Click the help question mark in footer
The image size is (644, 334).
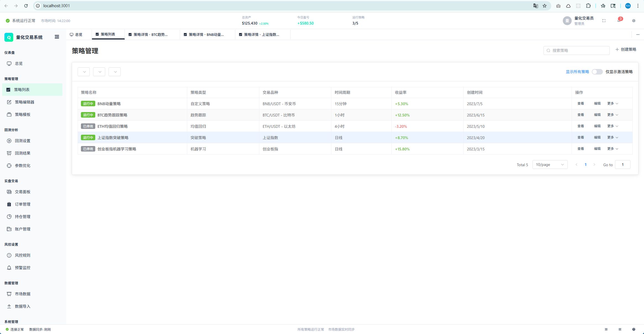(x=634, y=329)
